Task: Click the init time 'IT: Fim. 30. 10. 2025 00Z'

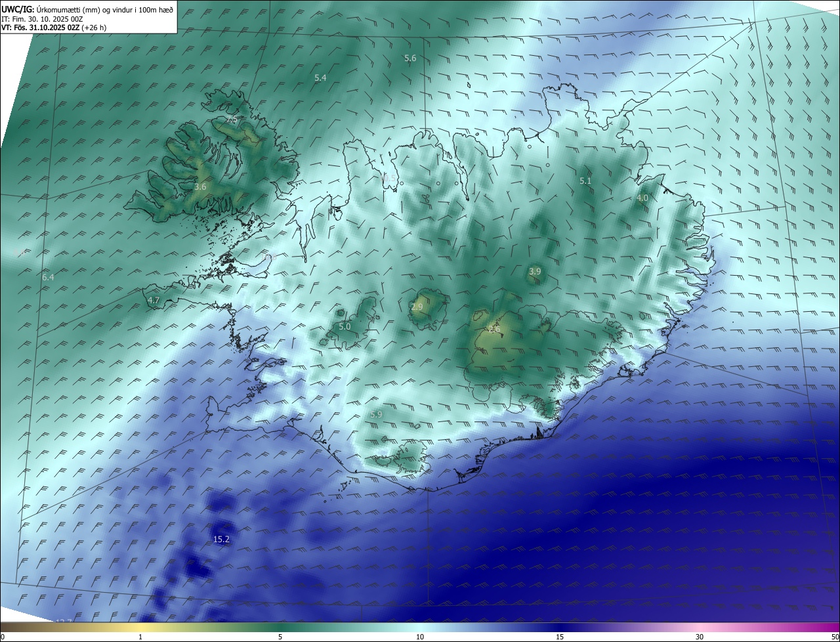Action: click(x=42, y=19)
